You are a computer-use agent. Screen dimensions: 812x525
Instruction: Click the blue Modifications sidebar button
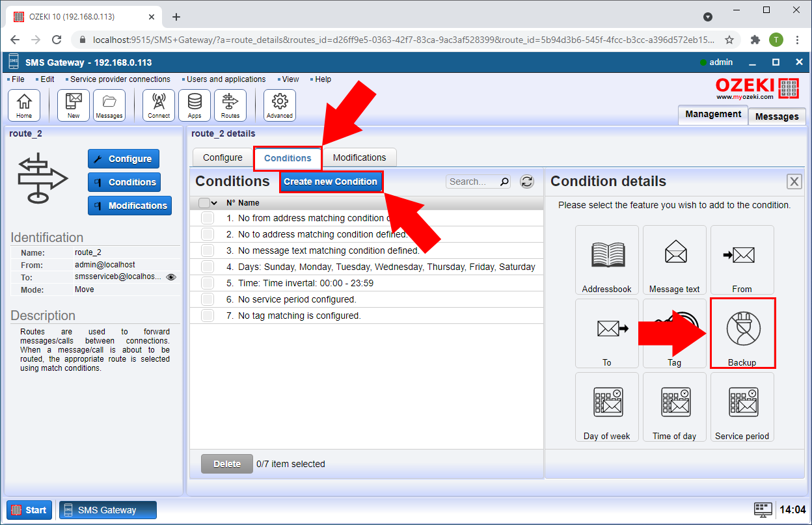pyautogui.click(x=130, y=206)
